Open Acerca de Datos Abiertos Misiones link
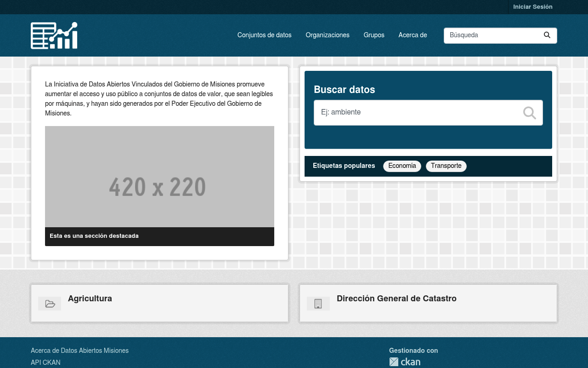 [x=79, y=351]
